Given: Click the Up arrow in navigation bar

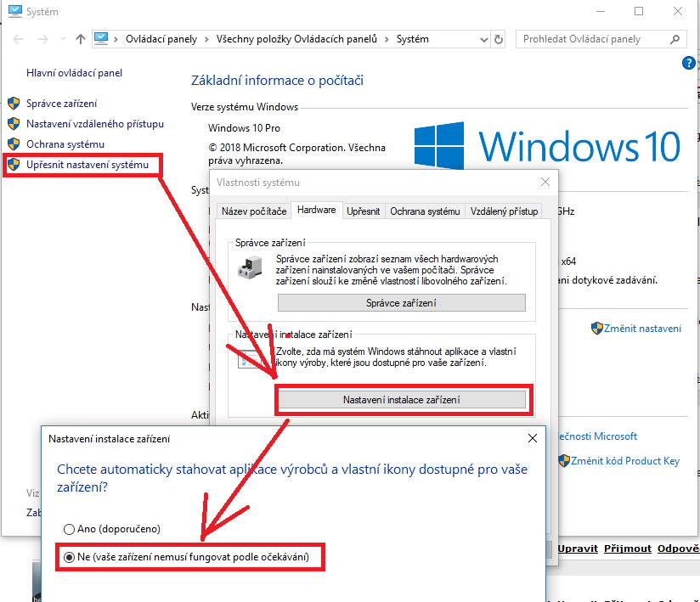Looking at the screenshot, I should [x=81, y=39].
